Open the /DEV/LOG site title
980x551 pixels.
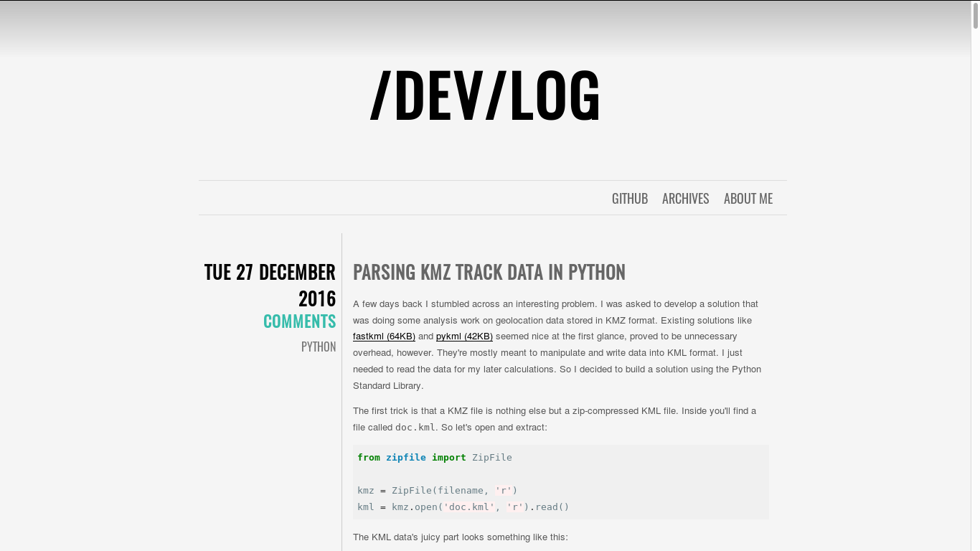coord(485,95)
